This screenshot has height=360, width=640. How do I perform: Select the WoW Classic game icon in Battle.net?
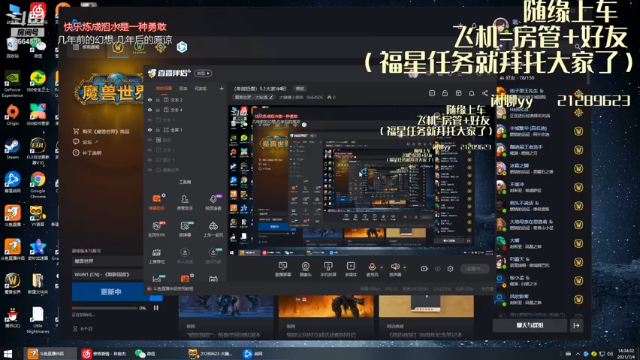139,47
